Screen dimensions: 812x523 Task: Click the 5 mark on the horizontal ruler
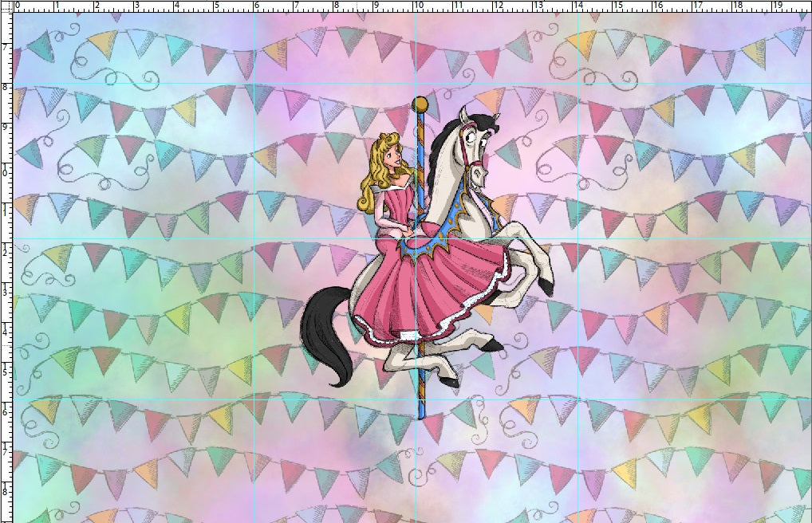click(x=215, y=6)
